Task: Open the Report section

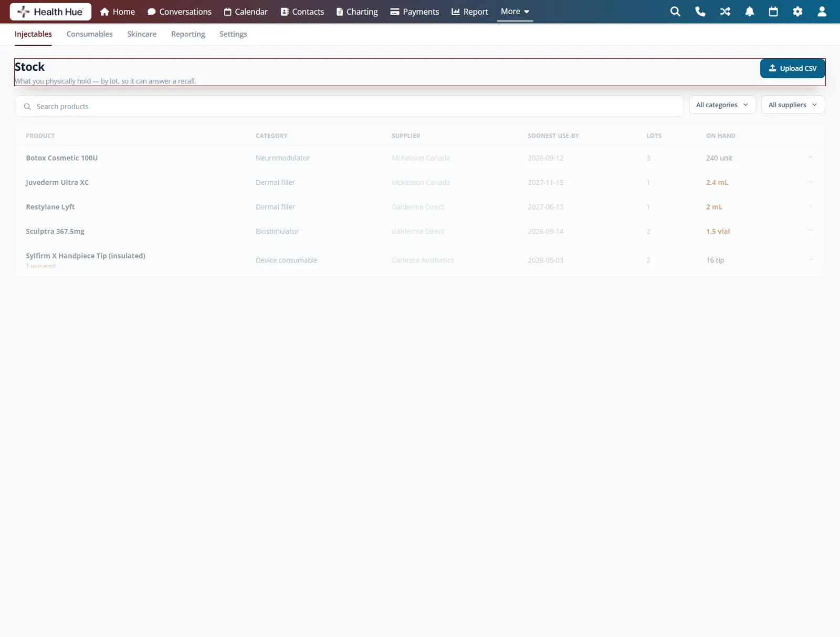Action: tap(470, 12)
